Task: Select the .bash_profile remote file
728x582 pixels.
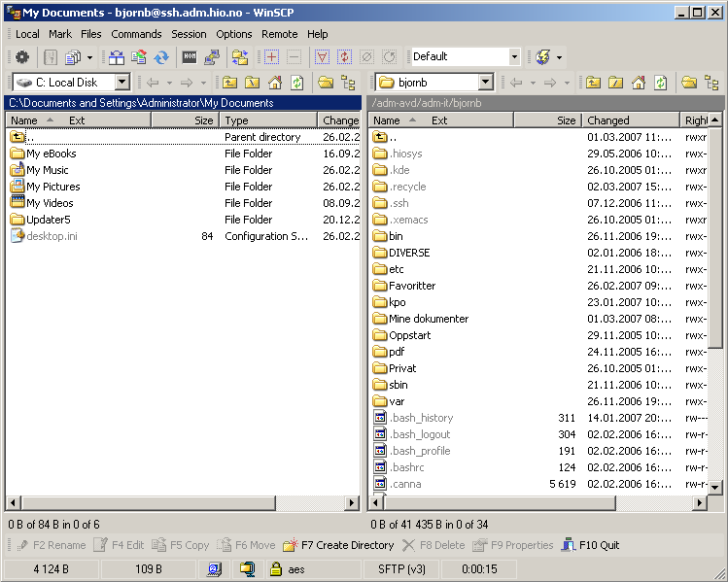Action: (x=411, y=451)
